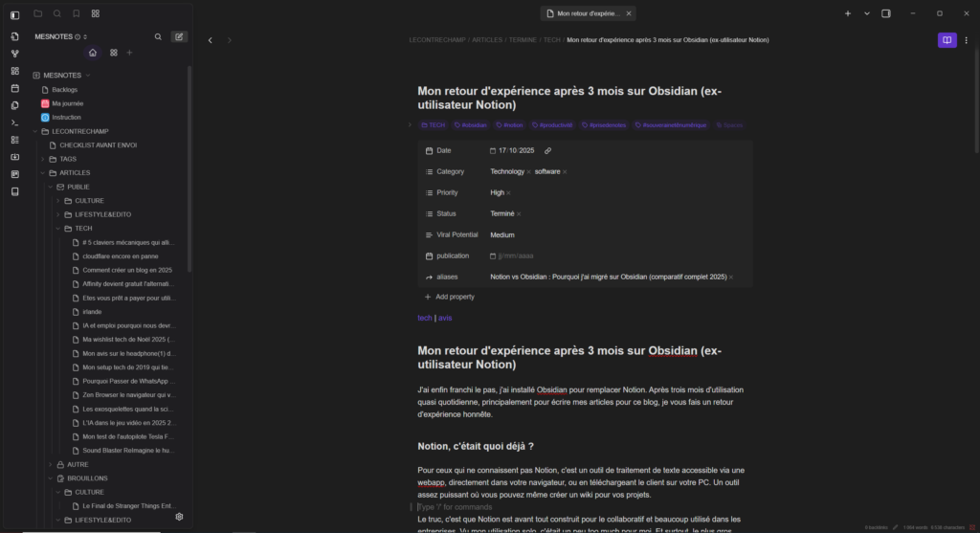Open the 'irlande' note
Viewport: 980px width, 533px height.
pos(92,312)
